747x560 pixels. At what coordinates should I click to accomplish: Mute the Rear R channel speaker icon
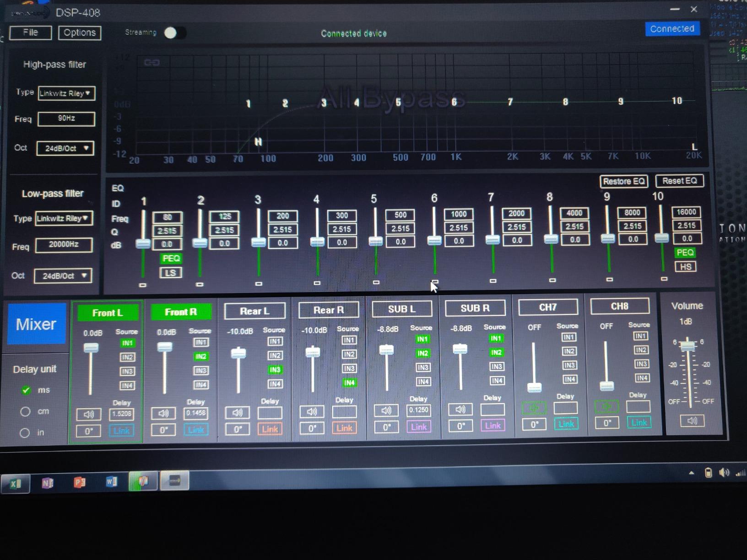tap(312, 412)
